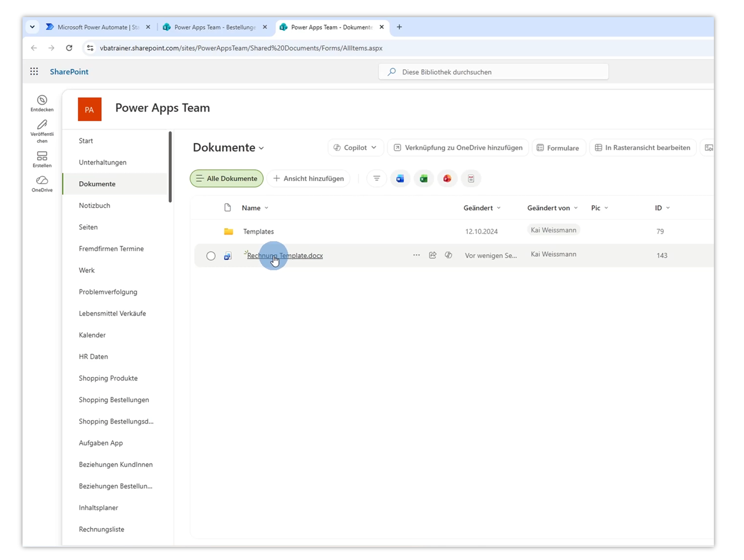744x560 pixels.
Task: Open more actions for Rechnung Template.docx
Action: pos(416,255)
